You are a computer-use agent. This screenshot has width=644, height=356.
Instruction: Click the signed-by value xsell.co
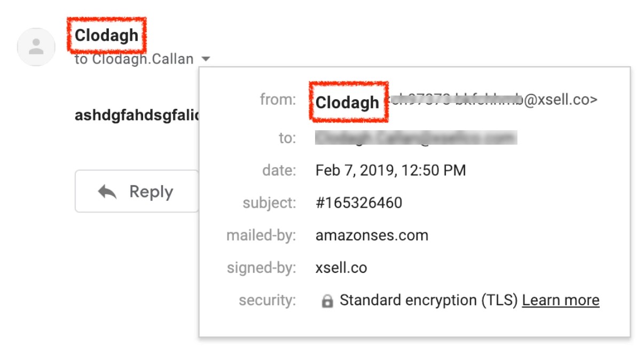coord(341,267)
